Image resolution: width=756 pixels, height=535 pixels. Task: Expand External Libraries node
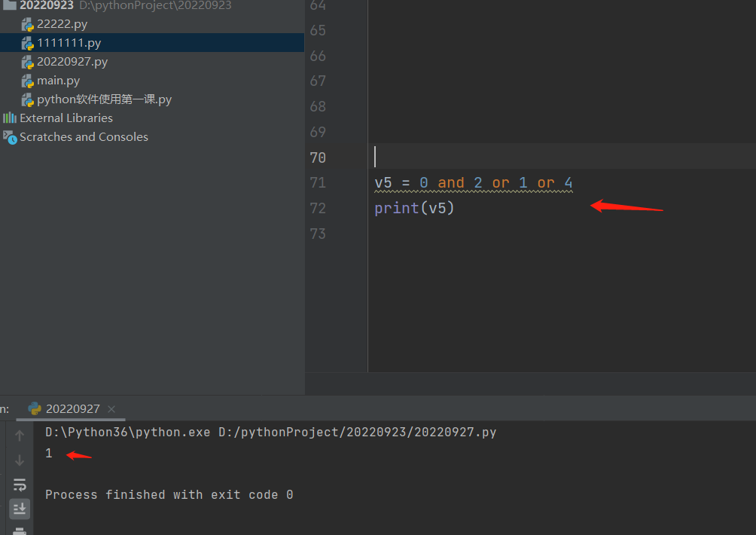pyautogui.click(x=66, y=118)
